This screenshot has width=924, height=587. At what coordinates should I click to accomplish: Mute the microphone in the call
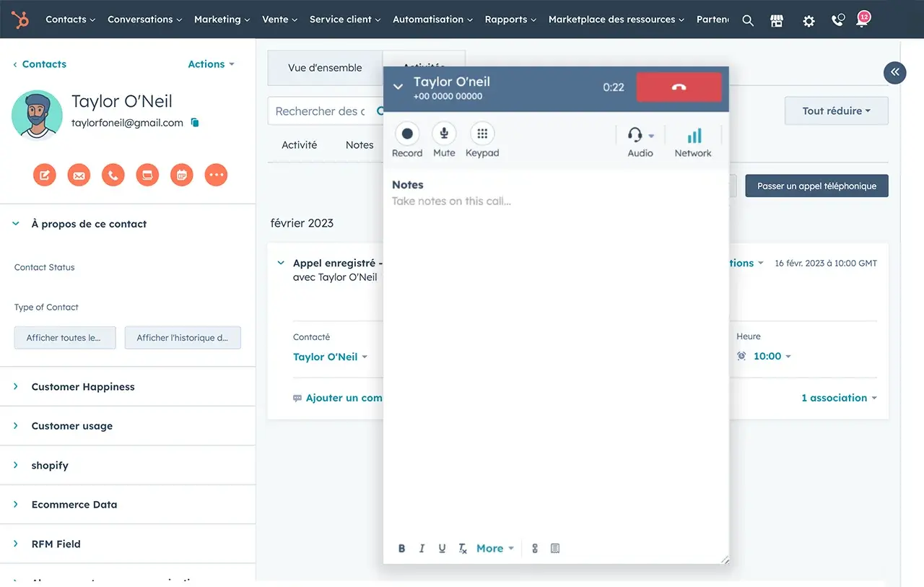[444, 134]
